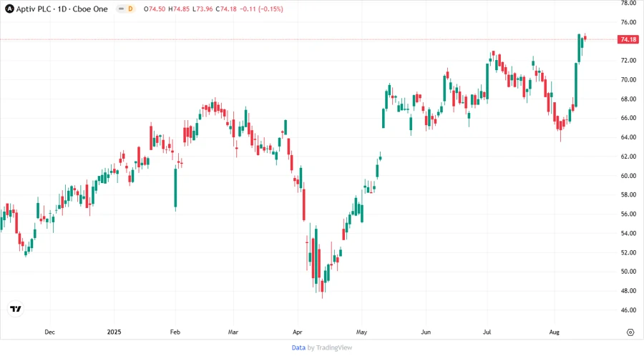Click the 'by TradingView' attribution text
Viewport: 644px width, 356px height.
coord(330,347)
